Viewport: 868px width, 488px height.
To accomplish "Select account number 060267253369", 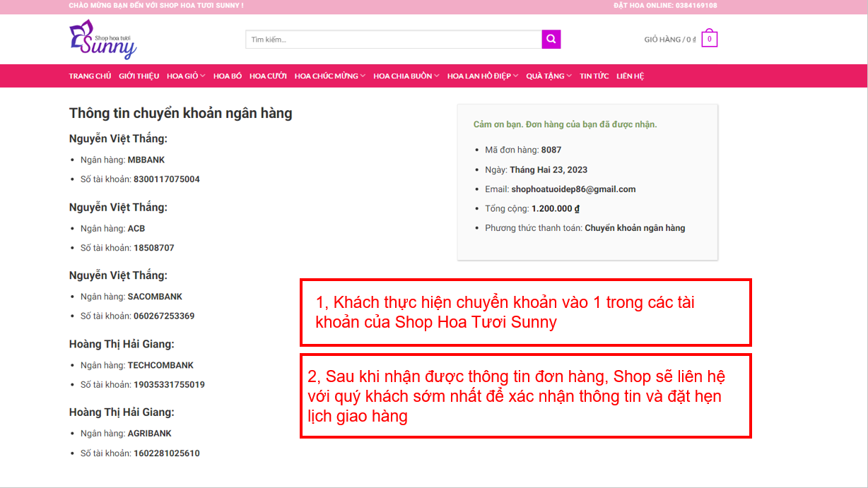I will (164, 316).
